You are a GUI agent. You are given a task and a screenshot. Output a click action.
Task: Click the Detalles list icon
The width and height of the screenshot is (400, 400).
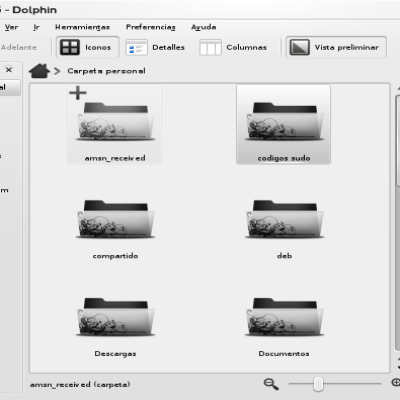click(x=137, y=48)
